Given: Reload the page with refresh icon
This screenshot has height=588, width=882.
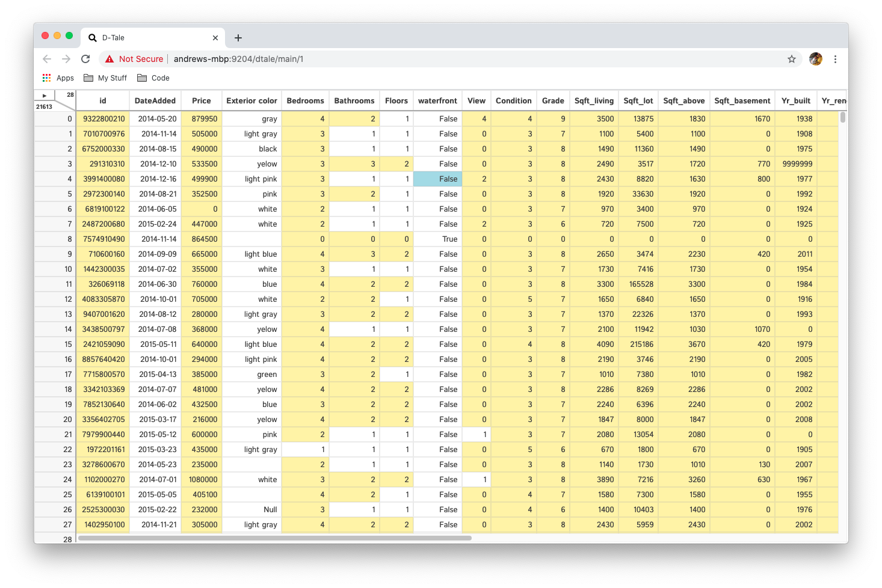Looking at the screenshot, I should click(x=85, y=59).
